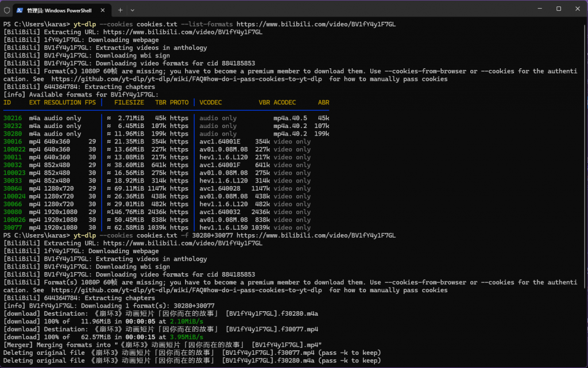Click the administrator shield icon in title bar
The width and height of the screenshot is (588, 368).
(x=6, y=10)
